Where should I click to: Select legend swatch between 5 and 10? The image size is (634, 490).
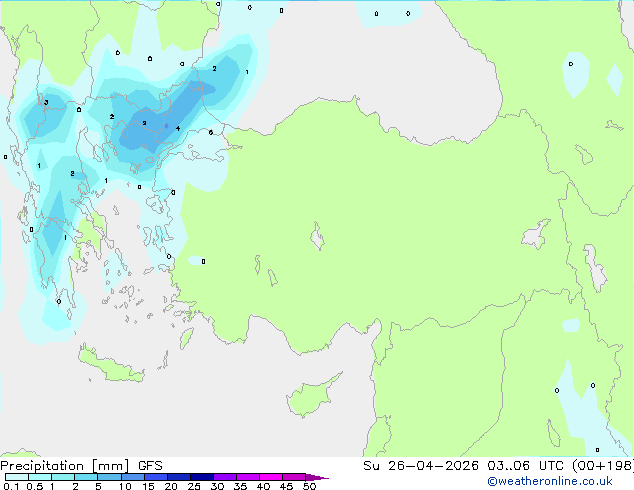click(x=109, y=477)
